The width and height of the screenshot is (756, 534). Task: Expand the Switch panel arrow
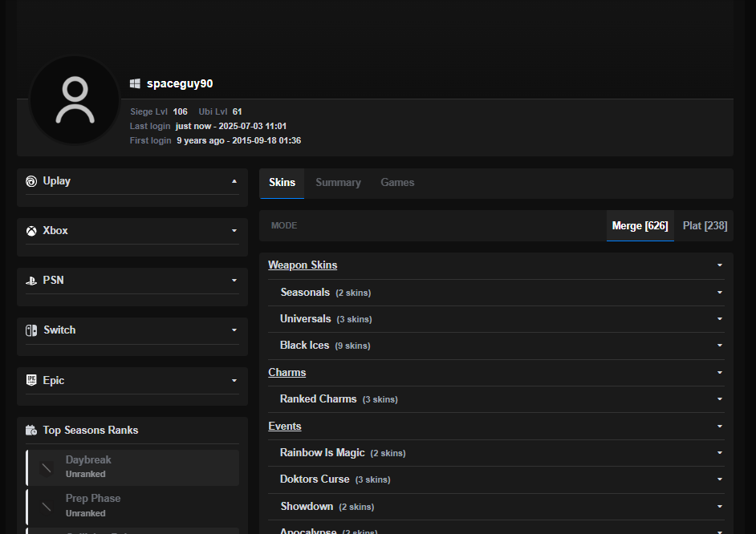(x=234, y=330)
